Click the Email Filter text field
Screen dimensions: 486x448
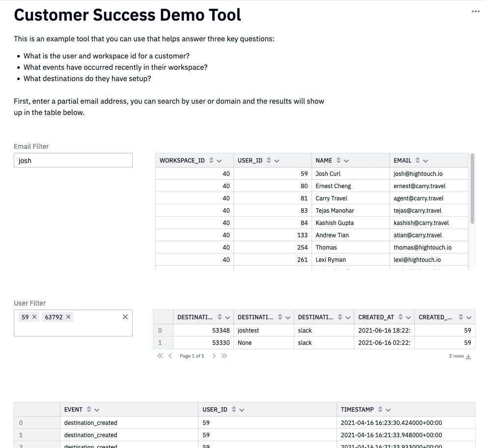click(73, 160)
